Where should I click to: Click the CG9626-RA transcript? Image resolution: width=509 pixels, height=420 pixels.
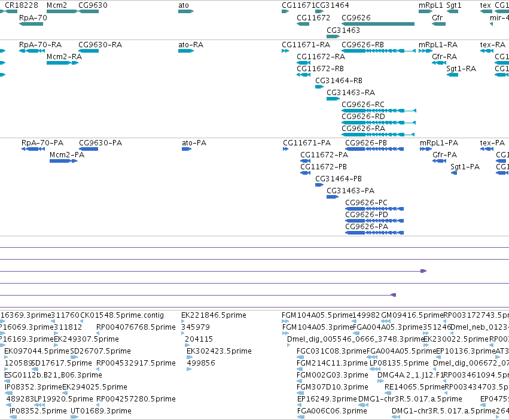click(378, 135)
